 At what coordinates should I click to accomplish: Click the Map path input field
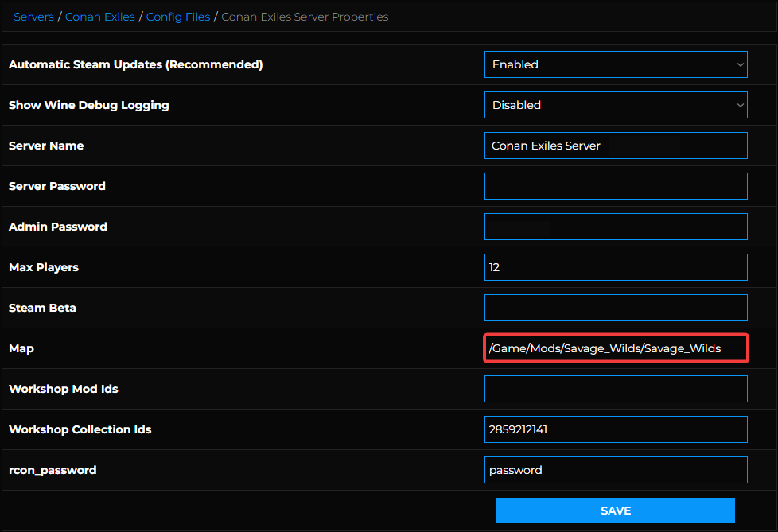tap(615, 348)
